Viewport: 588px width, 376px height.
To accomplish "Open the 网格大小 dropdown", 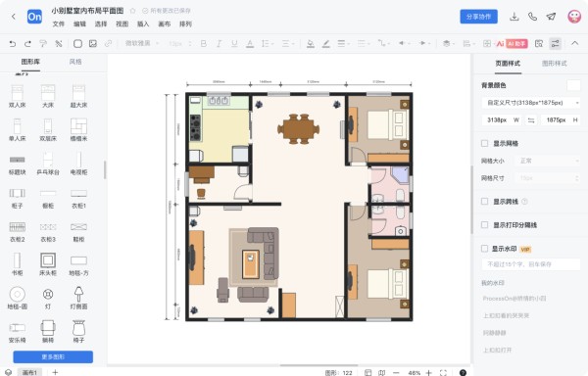I will pos(548,161).
